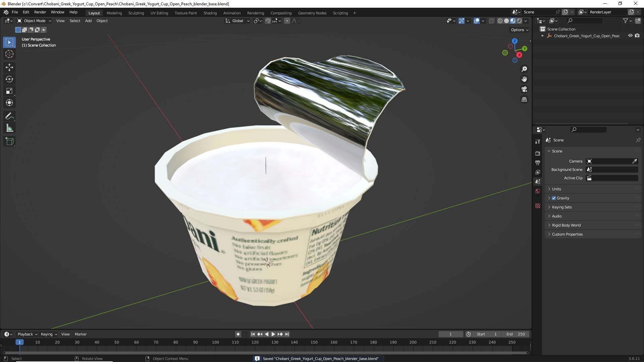Screen dimensions: 644x362
Task: Switch to rendered viewport shading
Action: pos(519,21)
